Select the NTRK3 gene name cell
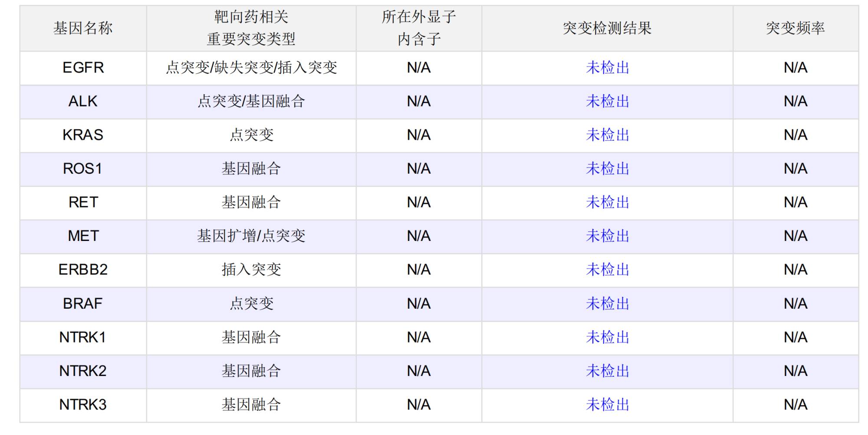868x435 pixels. (x=83, y=405)
